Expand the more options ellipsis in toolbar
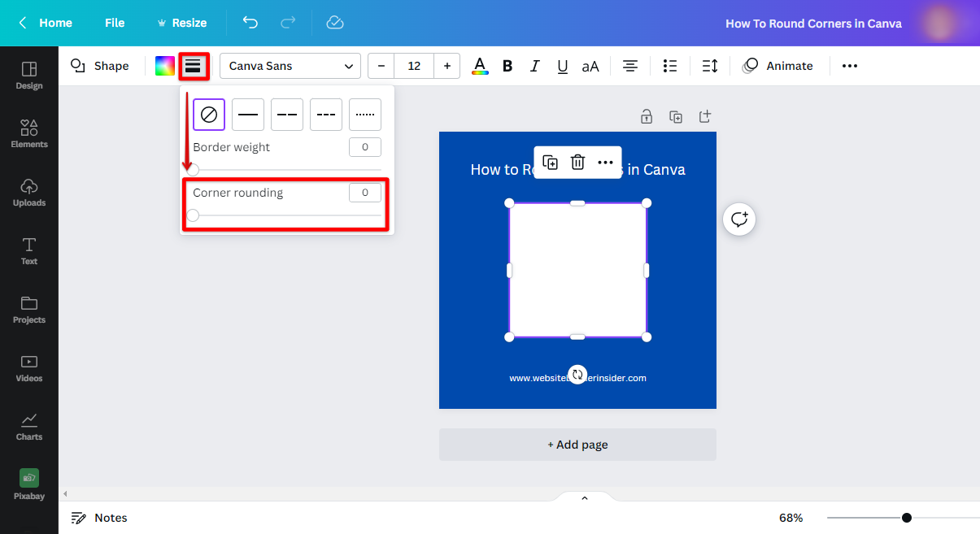 [x=850, y=66]
